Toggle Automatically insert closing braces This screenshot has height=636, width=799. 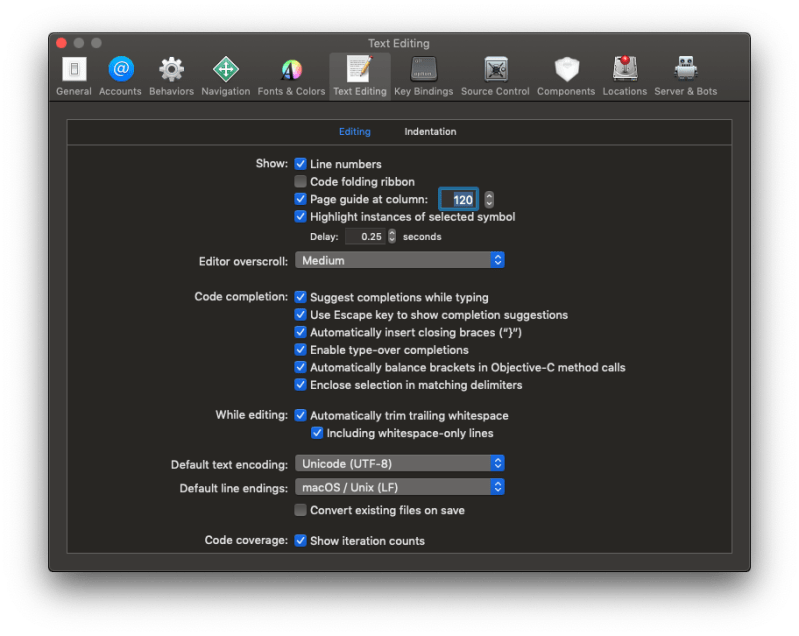[x=301, y=332]
